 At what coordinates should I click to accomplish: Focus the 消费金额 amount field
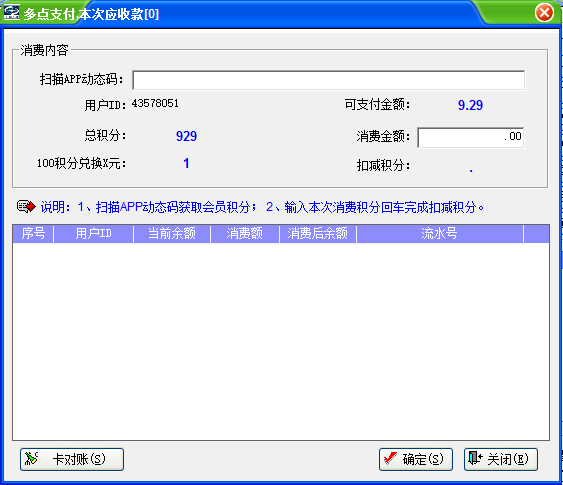470,137
